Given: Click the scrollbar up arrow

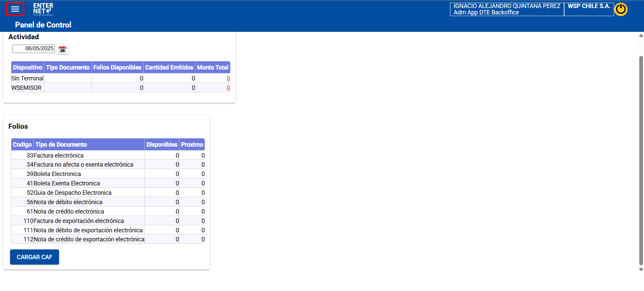Looking at the screenshot, I should coord(641,36).
